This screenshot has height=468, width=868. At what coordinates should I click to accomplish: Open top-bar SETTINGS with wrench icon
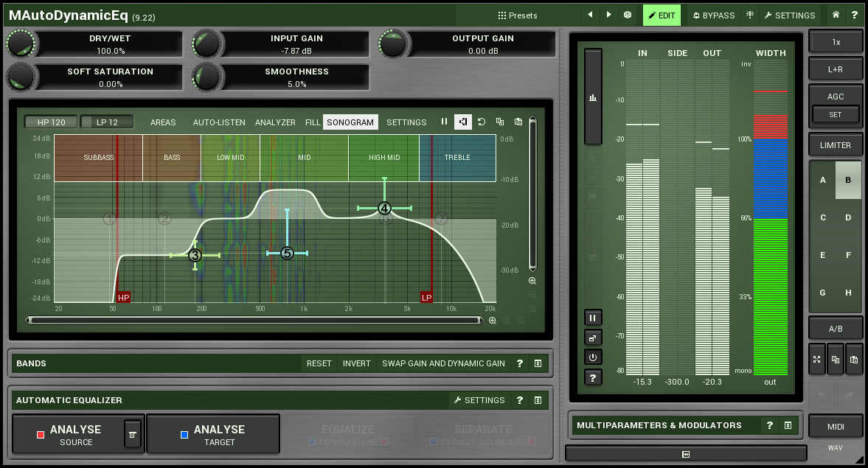pos(789,15)
